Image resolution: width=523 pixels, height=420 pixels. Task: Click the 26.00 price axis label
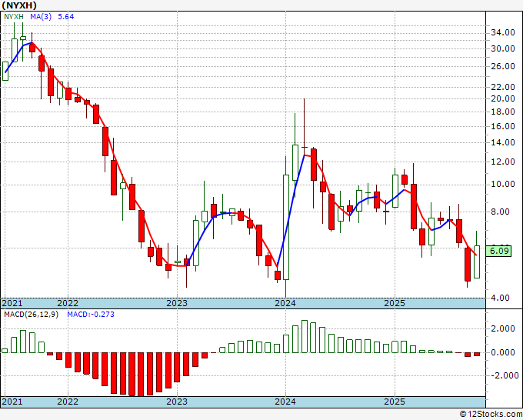(x=503, y=66)
